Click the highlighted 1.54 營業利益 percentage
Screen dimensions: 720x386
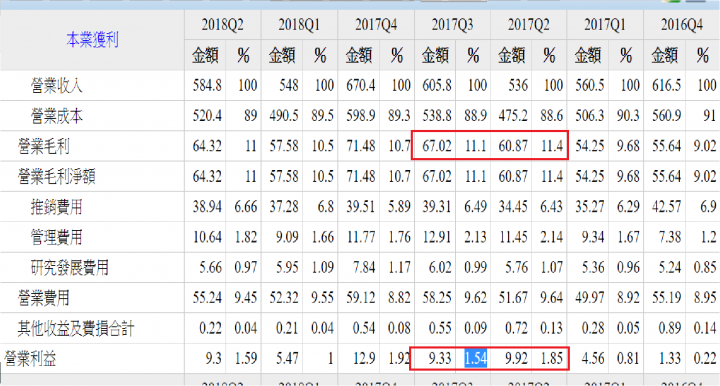(475, 358)
